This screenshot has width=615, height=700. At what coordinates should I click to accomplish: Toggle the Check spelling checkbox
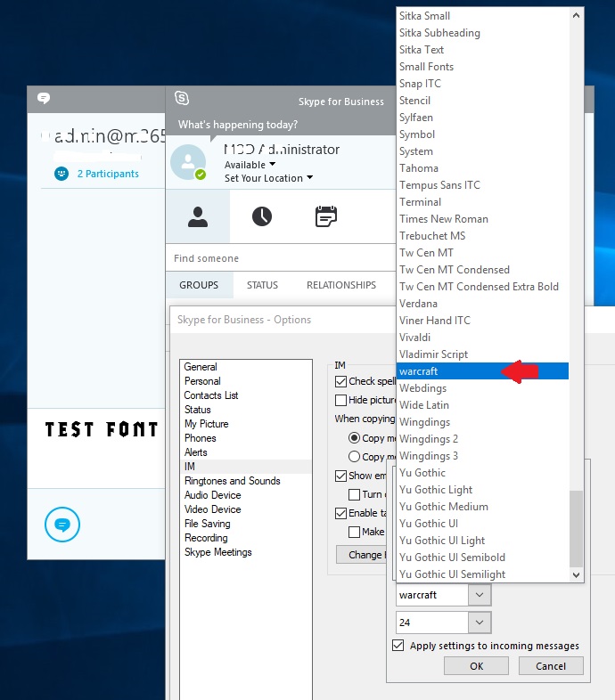pos(340,381)
